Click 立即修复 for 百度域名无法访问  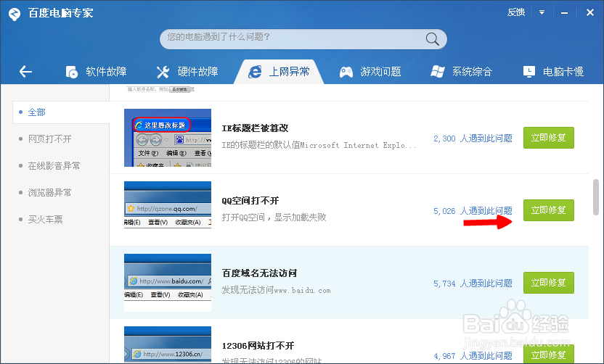[549, 283]
